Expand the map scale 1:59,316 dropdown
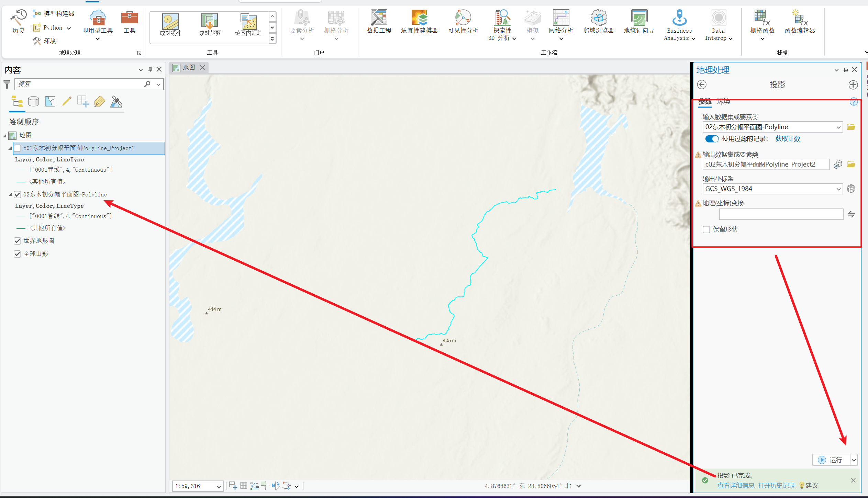Image resolution: width=868 pixels, height=498 pixels. click(219, 486)
